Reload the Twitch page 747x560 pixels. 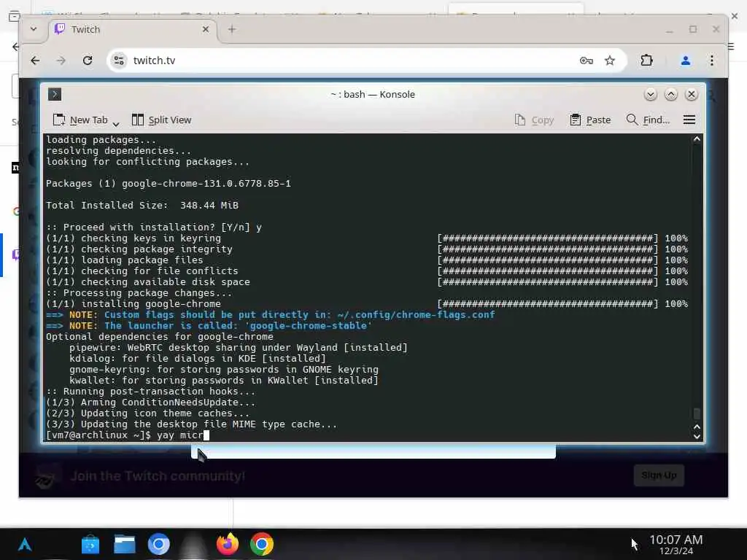click(88, 61)
